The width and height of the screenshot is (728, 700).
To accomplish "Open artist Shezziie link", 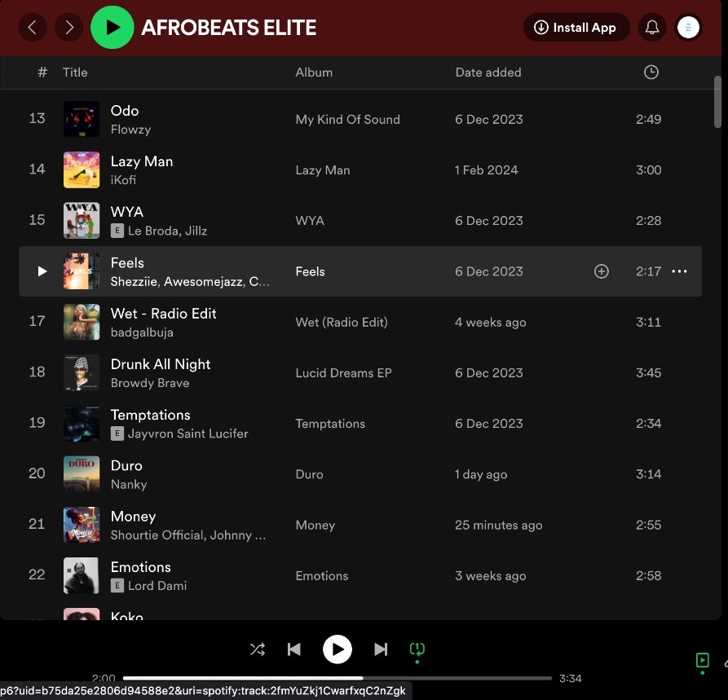I will pyautogui.click(x=135, y=282).
